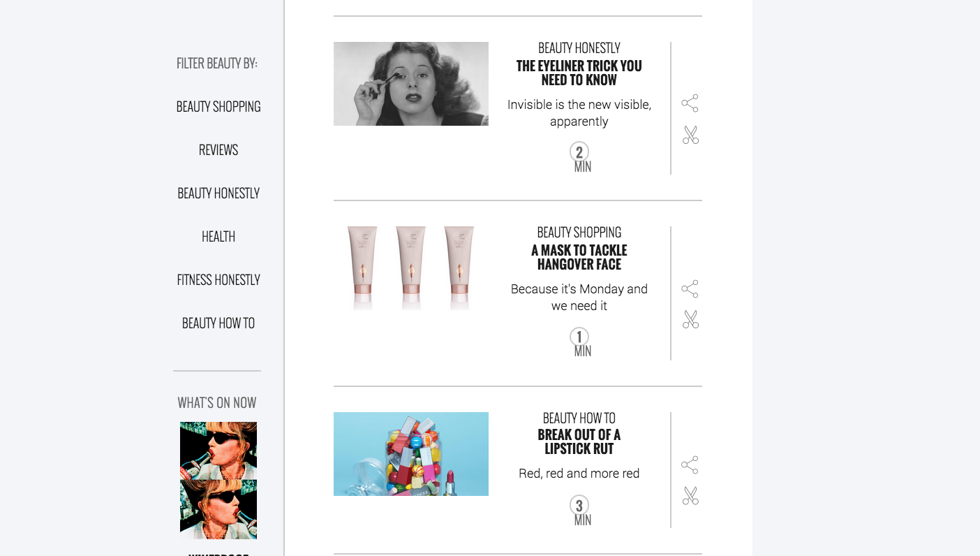Screen dimensions: 980x556
Task: Select the Beauty Honestly filter
Action: (218, 193)
